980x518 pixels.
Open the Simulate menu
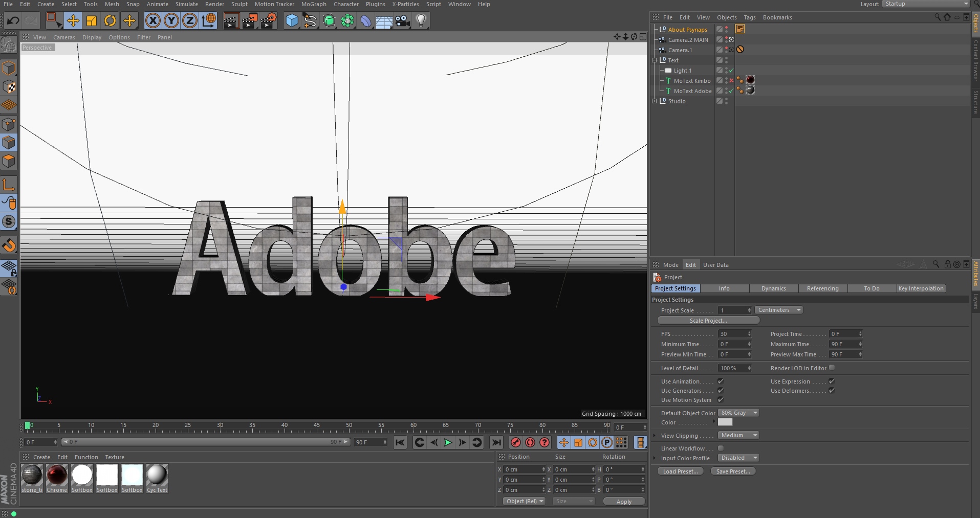[187, 4]
